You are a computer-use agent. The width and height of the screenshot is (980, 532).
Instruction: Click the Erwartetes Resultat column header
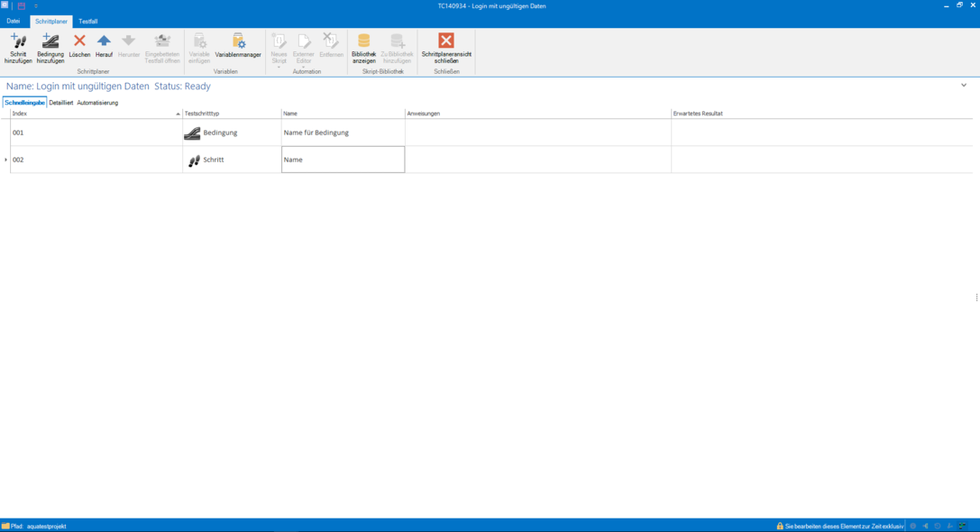(x=698, y=114)
